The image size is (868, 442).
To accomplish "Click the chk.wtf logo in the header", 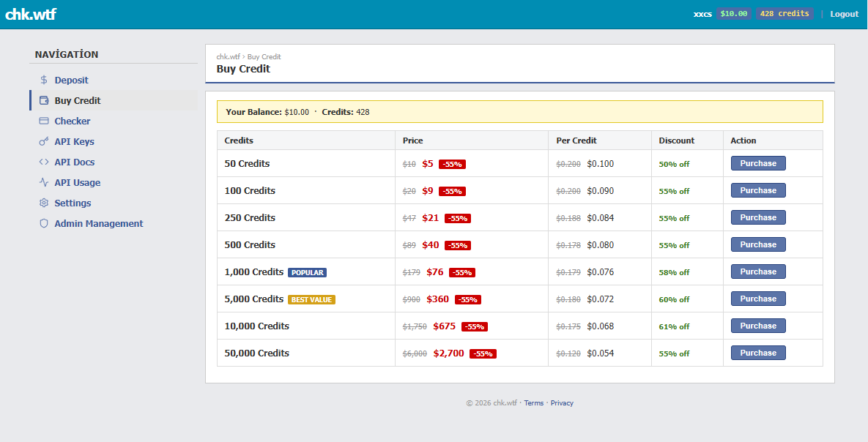I will (x=31, y=14).
